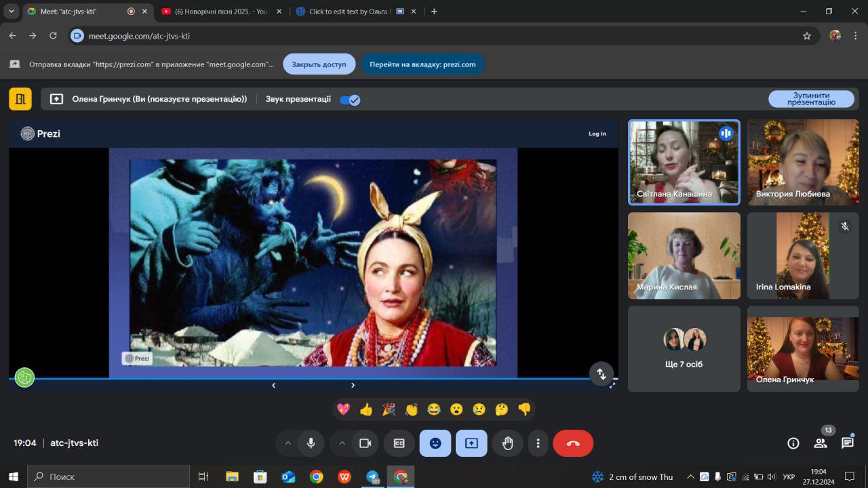Toggle the microphone mute button
Viewport: 868px width, 488px height.
[x=311, y=443]
